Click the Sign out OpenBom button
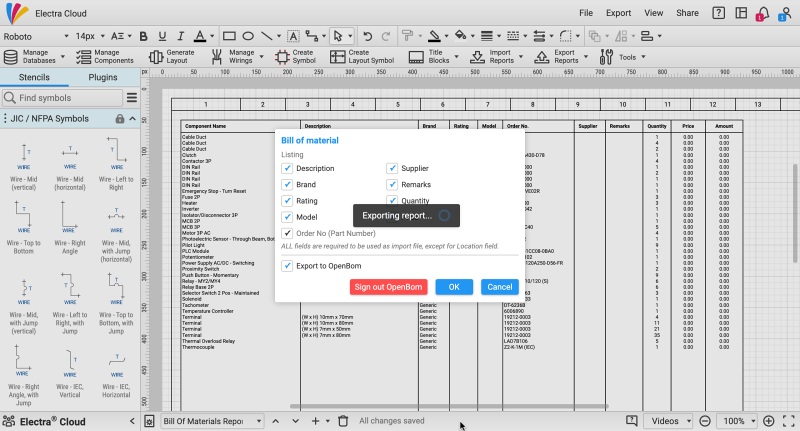 [388, 287]
